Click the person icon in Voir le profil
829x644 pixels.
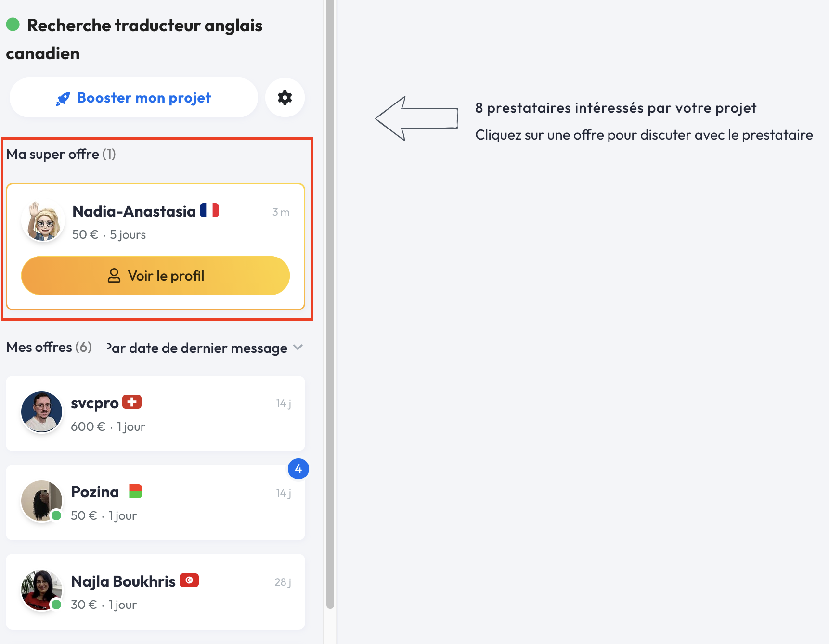coord(114,276)
